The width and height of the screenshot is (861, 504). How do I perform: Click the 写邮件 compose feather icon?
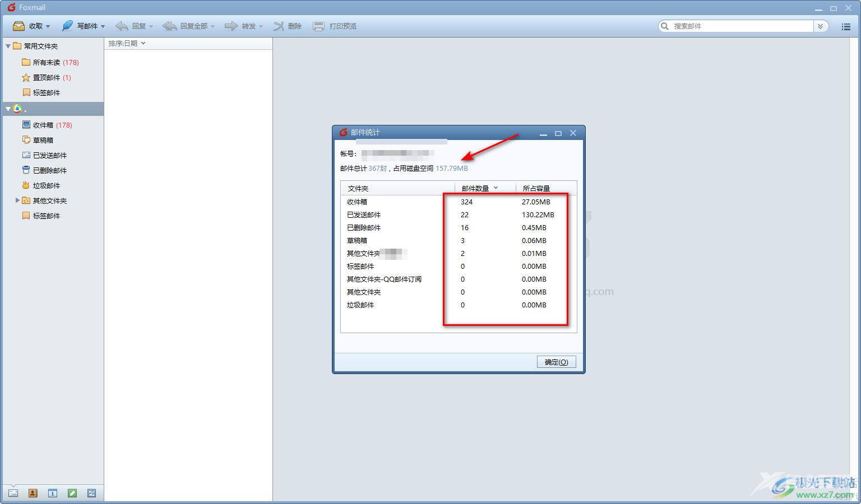[x=67, y=26]
